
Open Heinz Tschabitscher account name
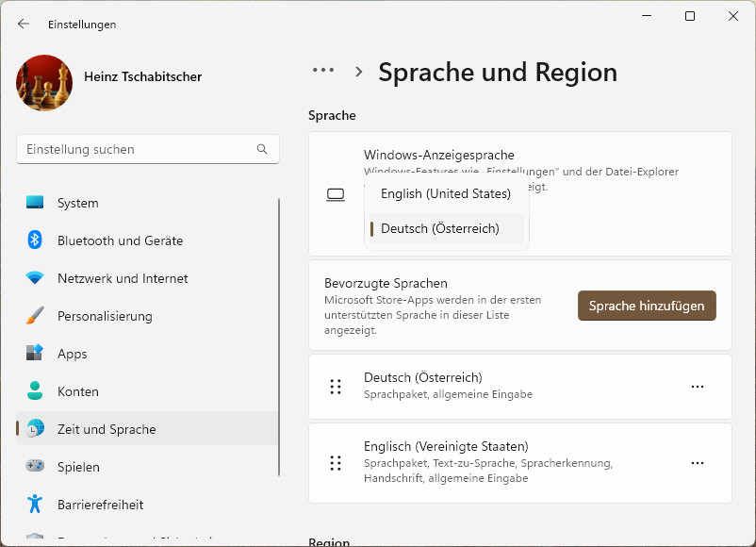142,76
